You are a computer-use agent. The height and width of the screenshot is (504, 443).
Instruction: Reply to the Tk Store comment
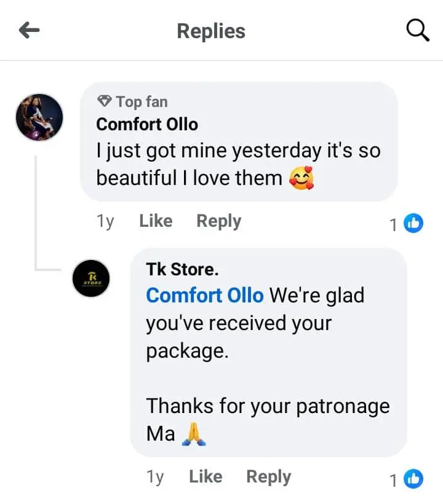(268, 477)
